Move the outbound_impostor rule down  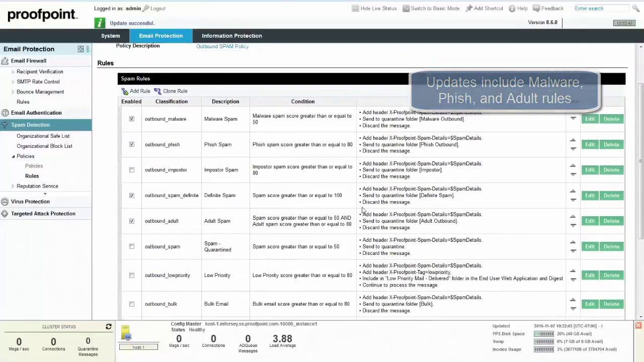coord(573,174)
